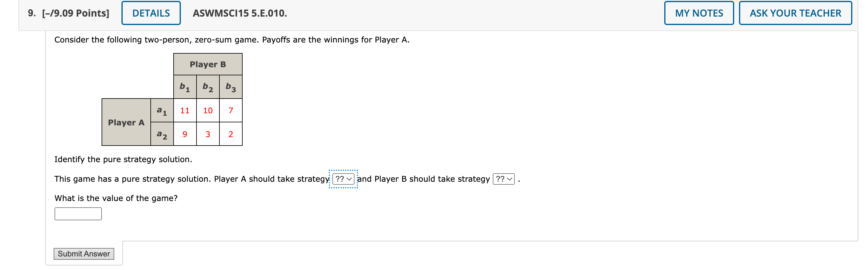
Task: Select the payoff cell containing 10
Action: [x=208, y=110]
